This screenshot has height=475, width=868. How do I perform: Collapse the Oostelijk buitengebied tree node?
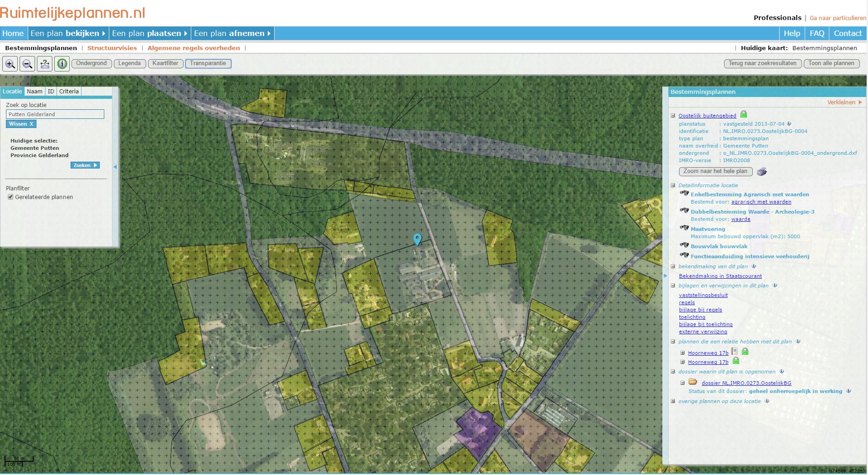(673, 116)
